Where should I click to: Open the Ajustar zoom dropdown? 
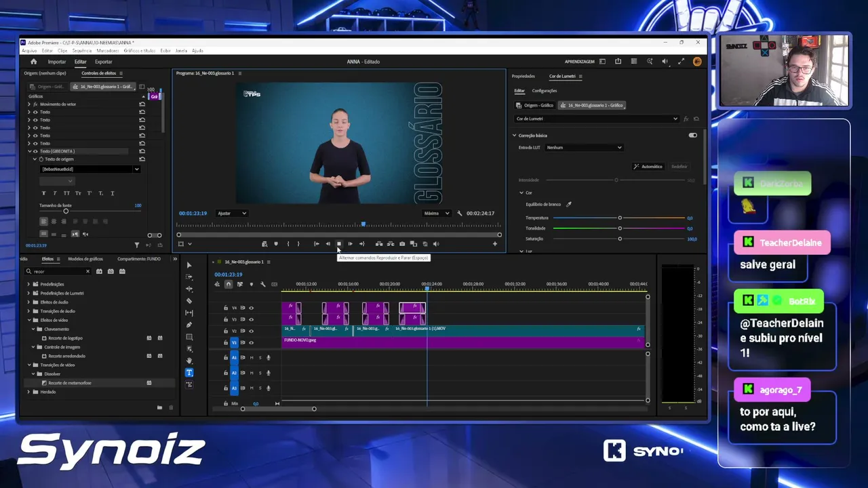click(232, 213)
